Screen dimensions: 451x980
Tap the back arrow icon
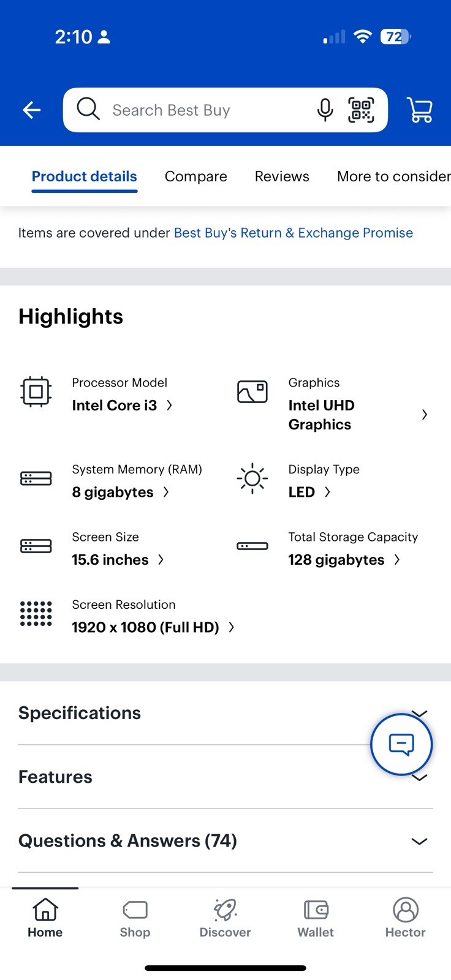click(x=31, y=110)
